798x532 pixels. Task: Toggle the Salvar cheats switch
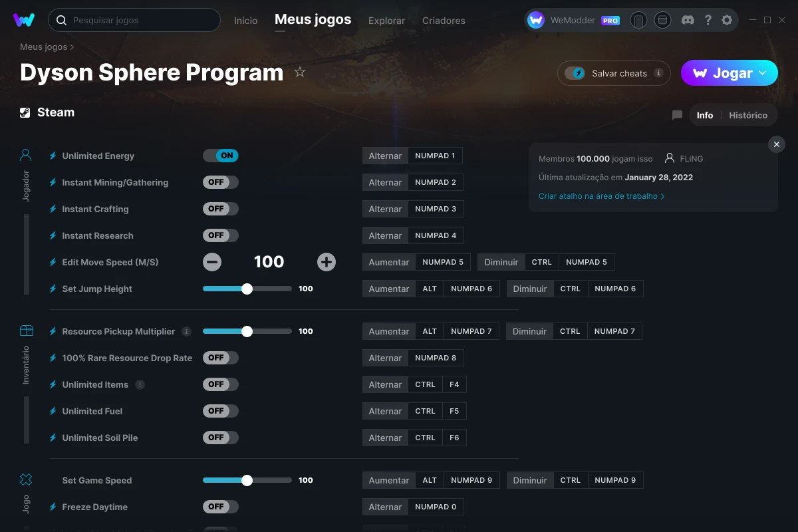[575, 73]
